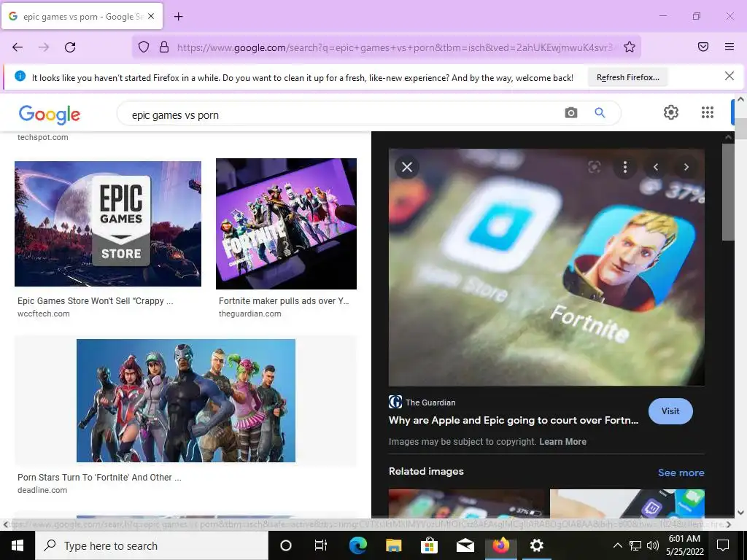
Task: Reload the current page
Action: tap(70, 47)
